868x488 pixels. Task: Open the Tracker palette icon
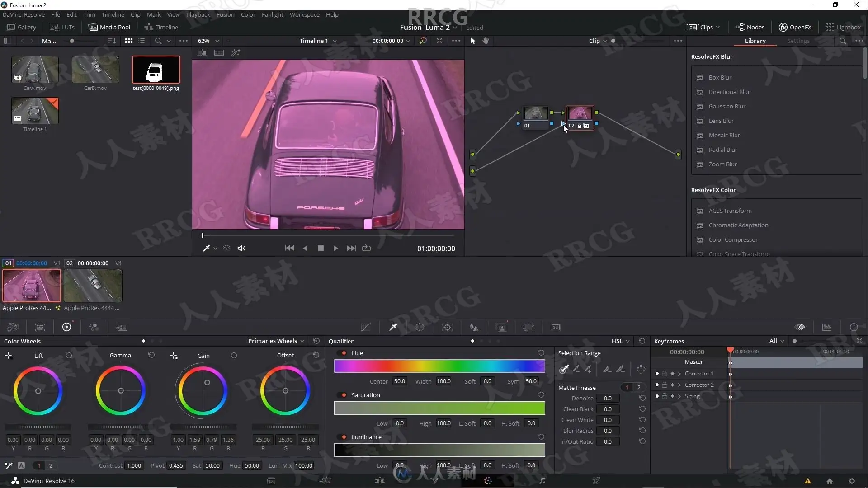(x=448, y=327)
